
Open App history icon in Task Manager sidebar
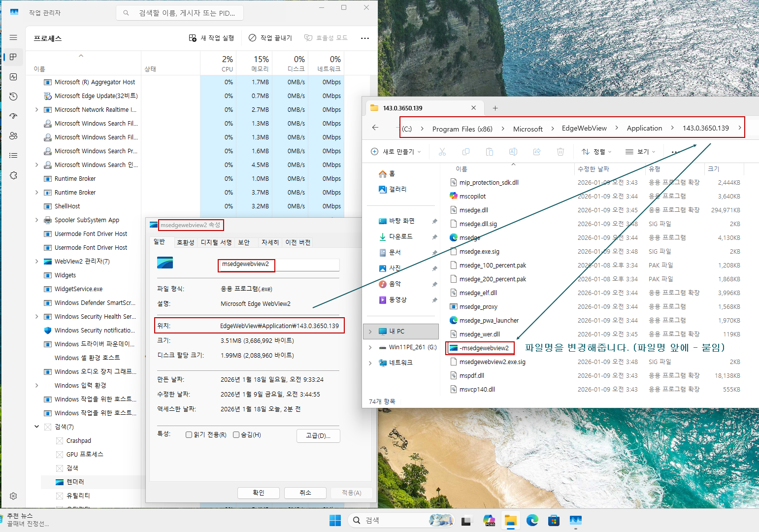[x=13, y=97]
